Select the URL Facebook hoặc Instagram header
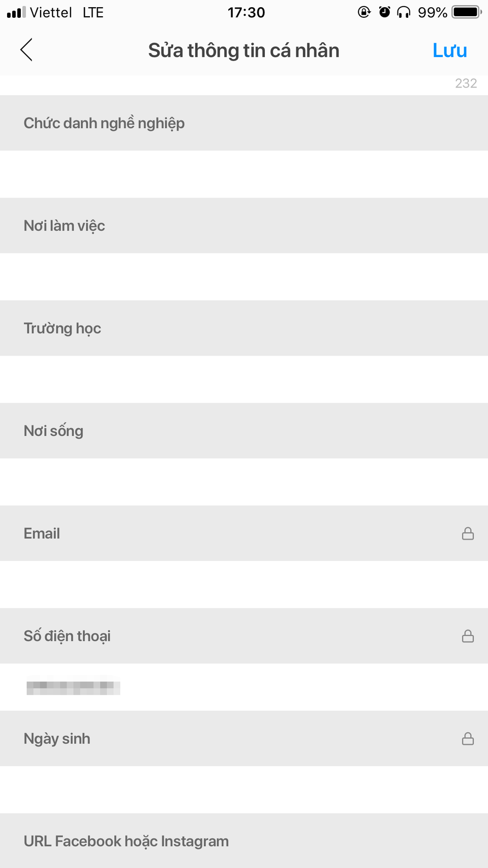Screen dimensions: 488x868 (126, 841)
